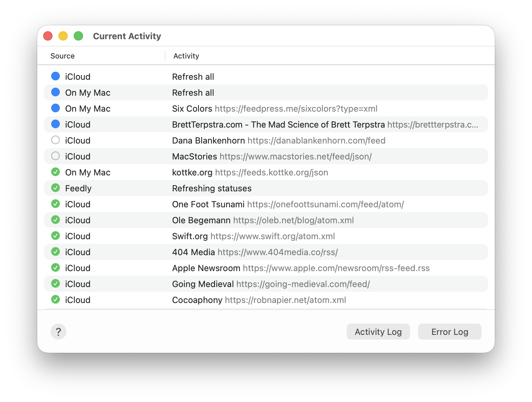The image size is (532, 402).
Task: Click green checkmark on Going Medieval row
Action: coord(55,283)
